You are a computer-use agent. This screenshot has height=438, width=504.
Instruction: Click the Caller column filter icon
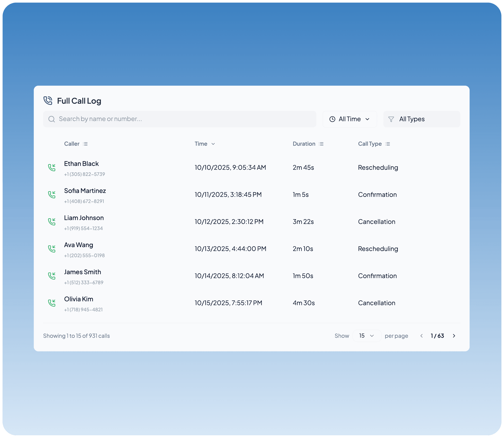point(85,144)
